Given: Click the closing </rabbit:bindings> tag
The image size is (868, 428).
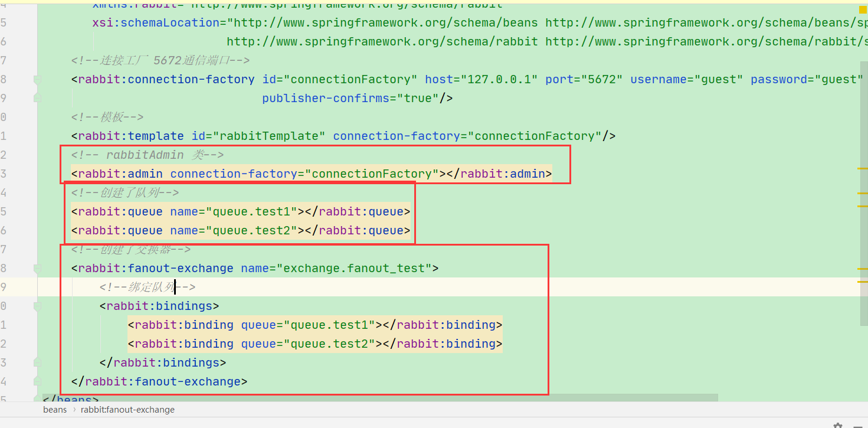Looking at the screenshot, I should [163, 362].
